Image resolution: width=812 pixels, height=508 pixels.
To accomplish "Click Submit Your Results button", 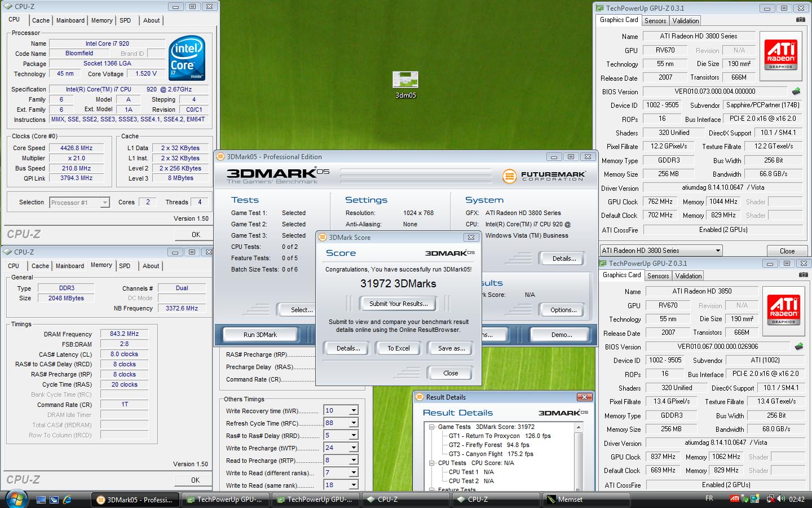I will (399, 304).
